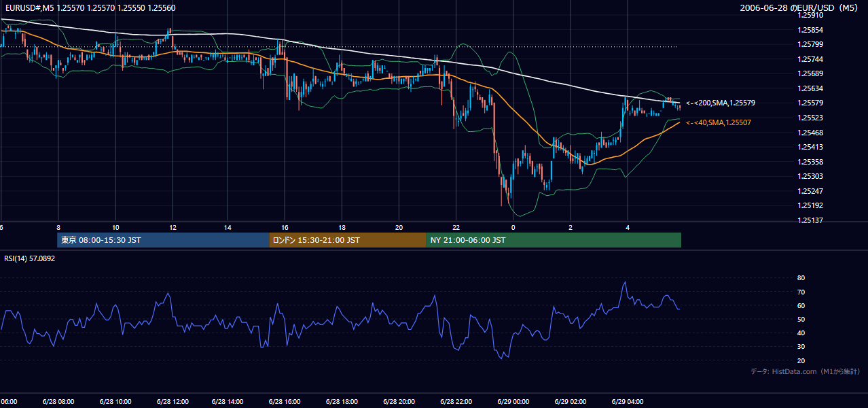
Task: Click price axis value 1.25854
Action: (x=810, y=30)
